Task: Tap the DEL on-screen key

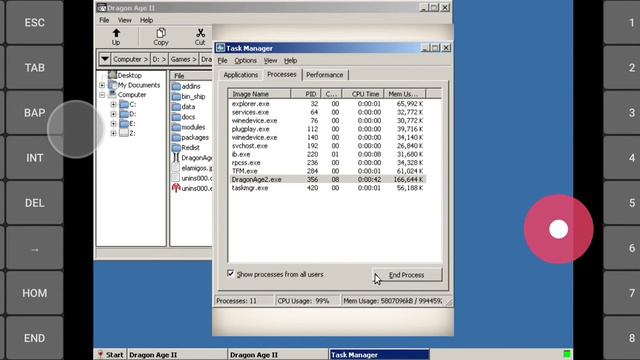Action: click(x=35, y=203)
